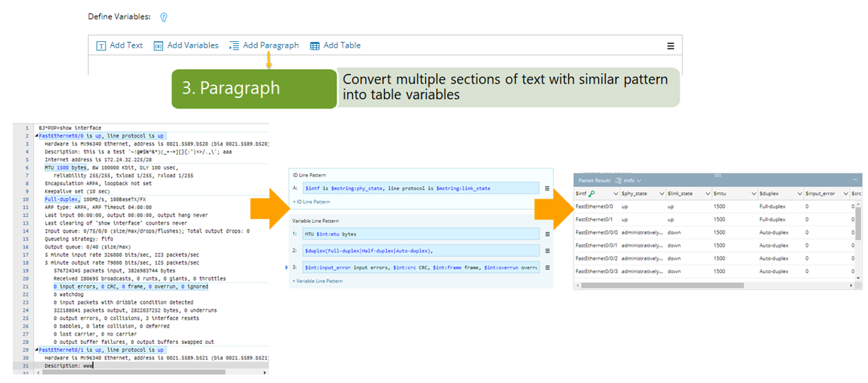Screen dimensions: 868x383
Task: Open the hamburger menu right of Add Table
Action: point(670,46)
